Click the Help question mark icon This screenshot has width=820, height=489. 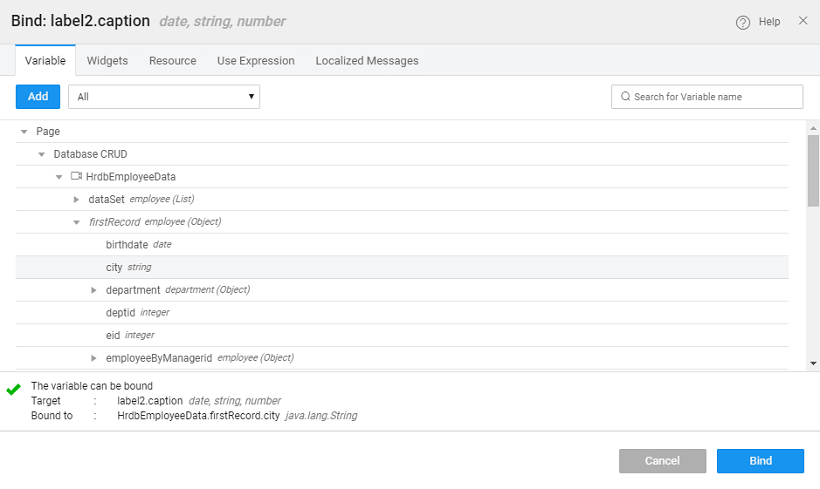pyautogui.click(x=743, y=22)
